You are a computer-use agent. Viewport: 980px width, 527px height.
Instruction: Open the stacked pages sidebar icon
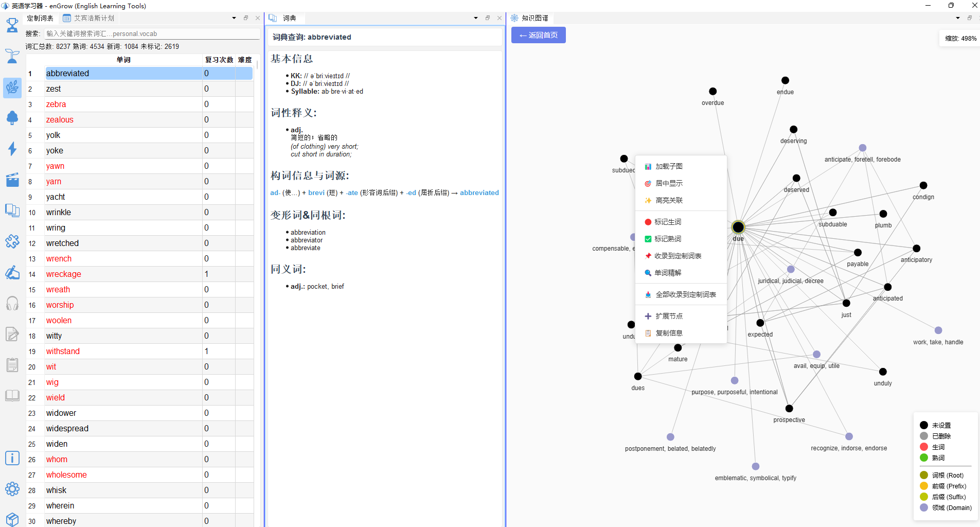click(12, 210)
